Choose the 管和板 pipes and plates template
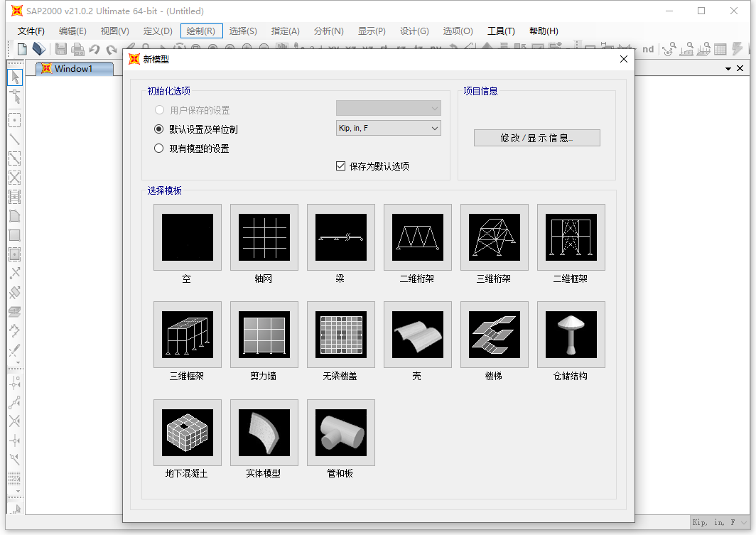The height and width of the screenshot is (535, 756). tap(341, 433)
